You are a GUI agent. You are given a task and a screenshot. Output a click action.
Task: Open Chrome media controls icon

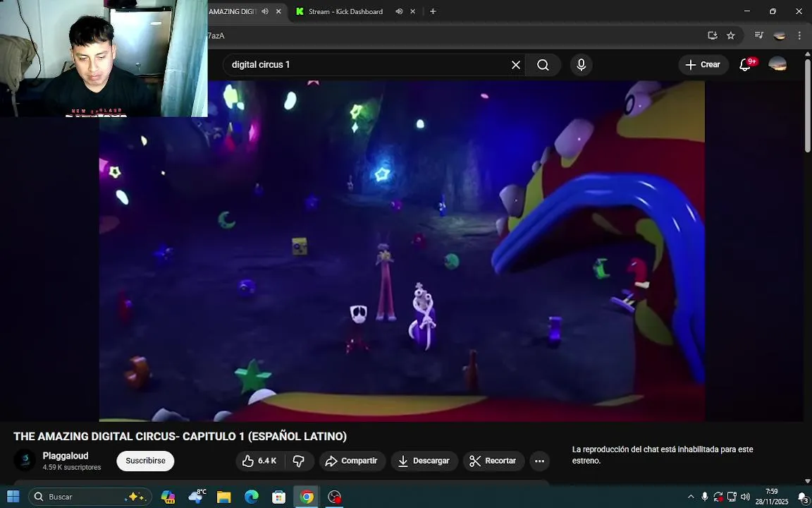tap(758, 35)
